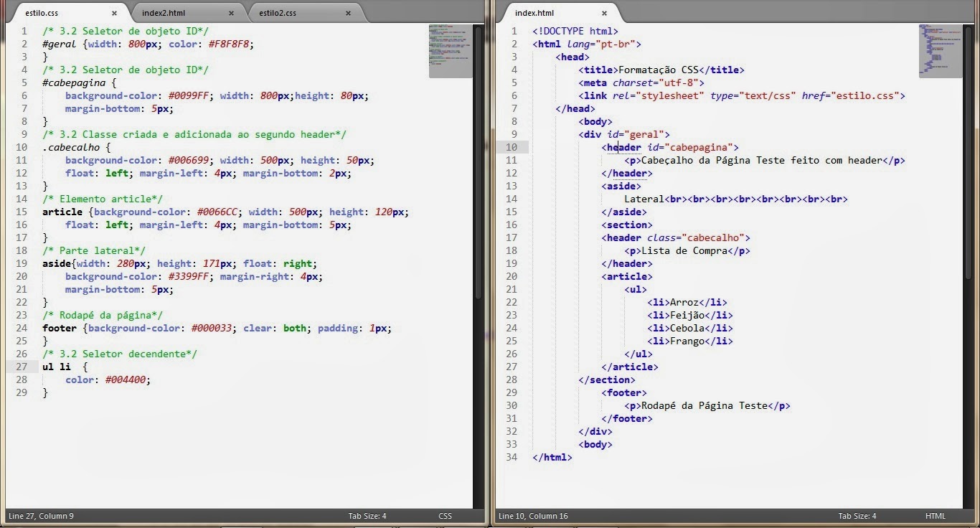Open the Tab Size: 4 setting on the left status bar
This screenshot has height=528, width=980.
point(367,516)
